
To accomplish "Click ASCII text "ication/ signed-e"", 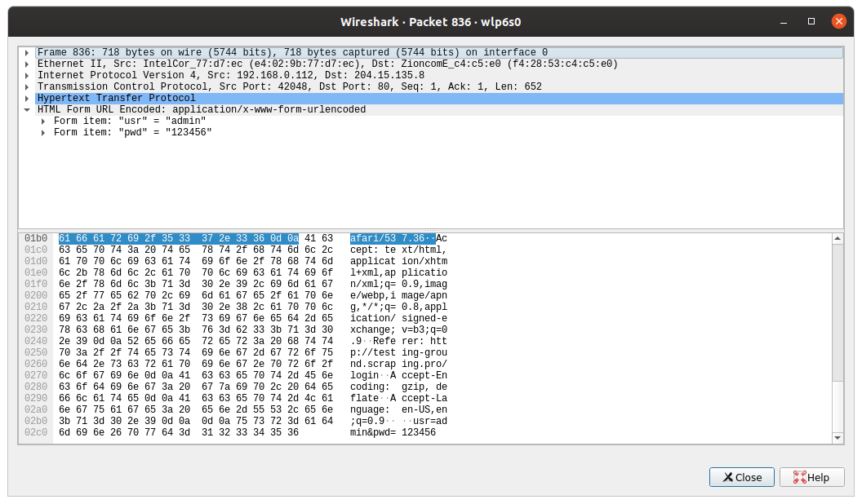I will click(398, 318).
